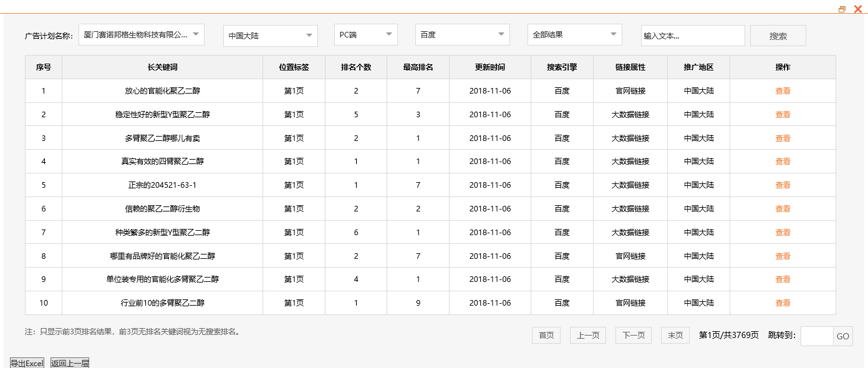868x368 pixels.
Task: Click the 末页 last page button
Action: point(675,335)
